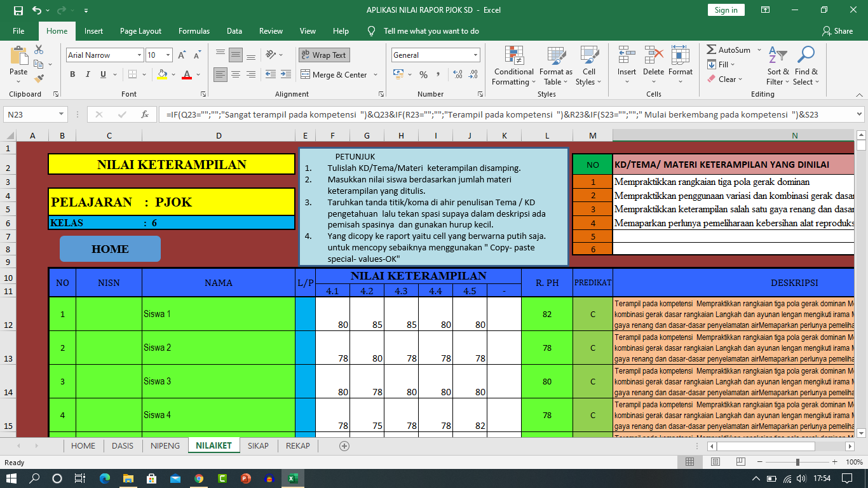Align text to the right
This screenshot has width=868, height=488.
tap(251, 74)
